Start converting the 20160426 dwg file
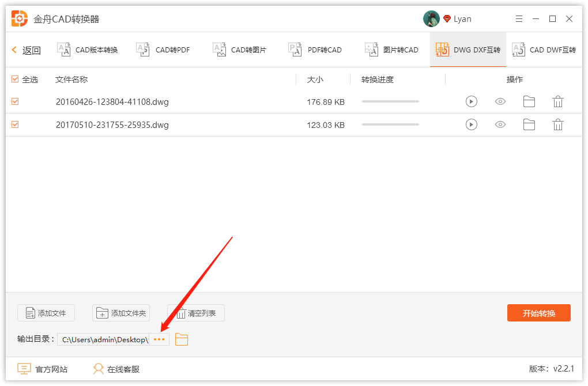The image size is (588, 386). [471, 101]
